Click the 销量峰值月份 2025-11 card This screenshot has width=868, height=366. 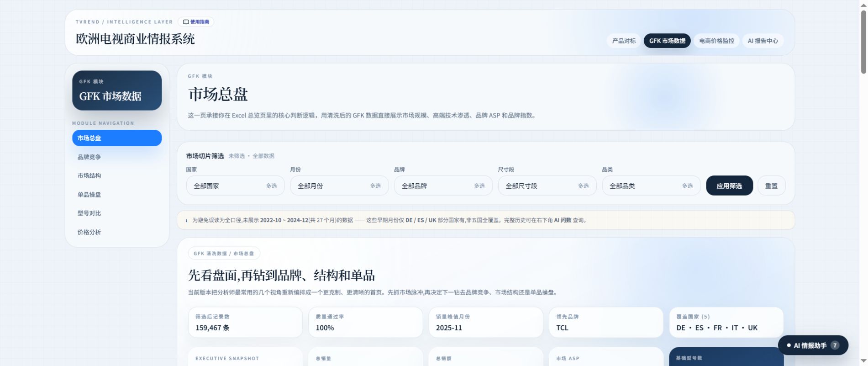point(486,323)
